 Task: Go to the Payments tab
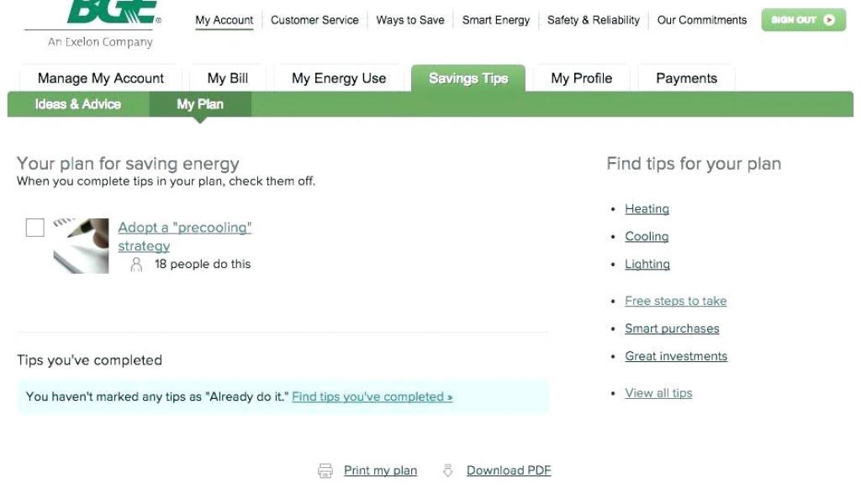pos(686,78)
